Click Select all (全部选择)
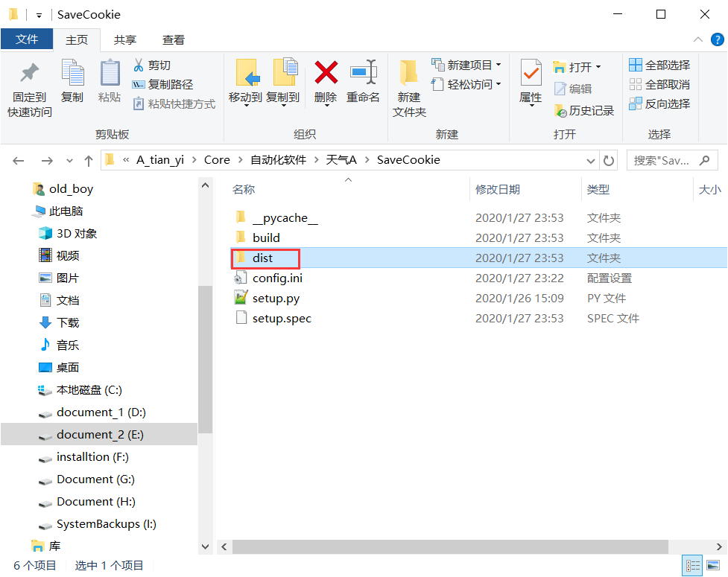This screenshot has width=728, height=577. (659, 65)
